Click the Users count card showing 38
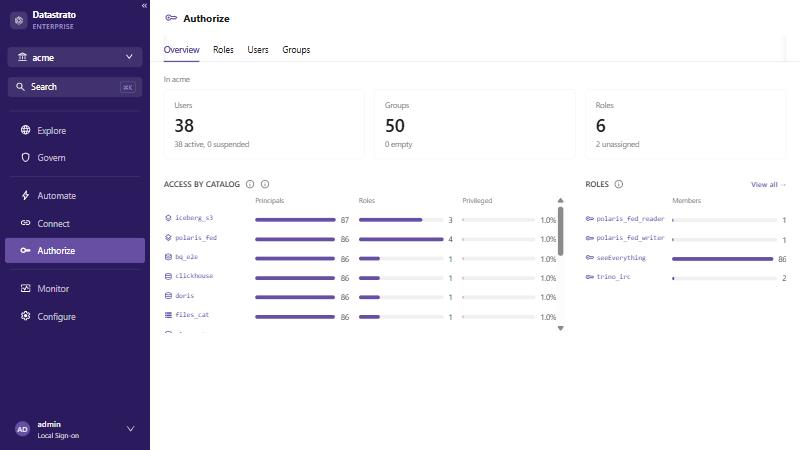The image size is (800, 450). point(264,124)
